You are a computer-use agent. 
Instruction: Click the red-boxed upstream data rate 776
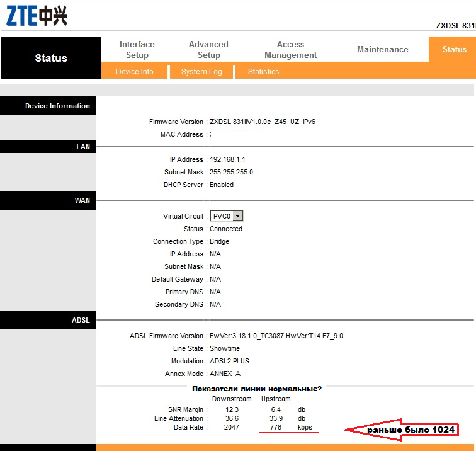pos(276,428)
